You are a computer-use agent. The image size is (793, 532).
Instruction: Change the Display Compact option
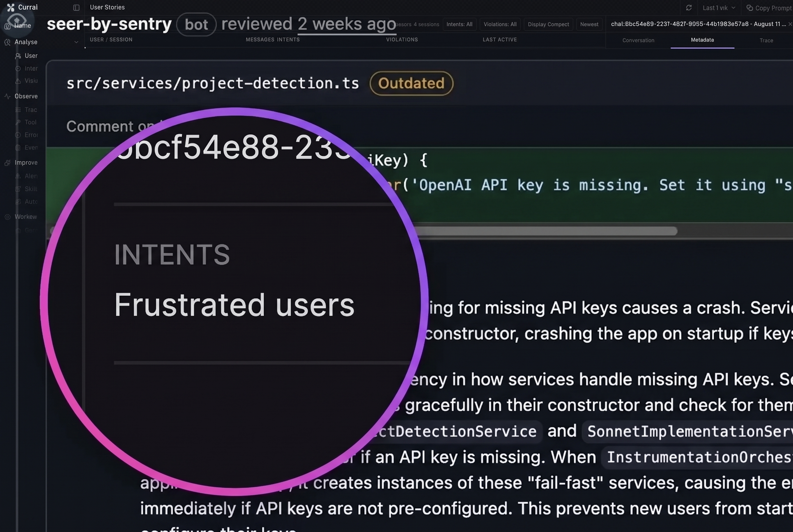[548, 24]
